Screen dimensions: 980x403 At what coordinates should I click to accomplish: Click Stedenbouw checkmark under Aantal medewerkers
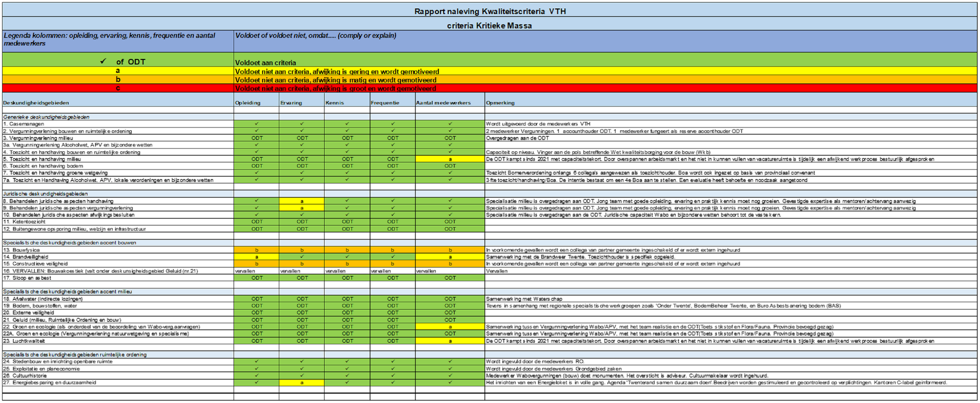pos(450,361)
